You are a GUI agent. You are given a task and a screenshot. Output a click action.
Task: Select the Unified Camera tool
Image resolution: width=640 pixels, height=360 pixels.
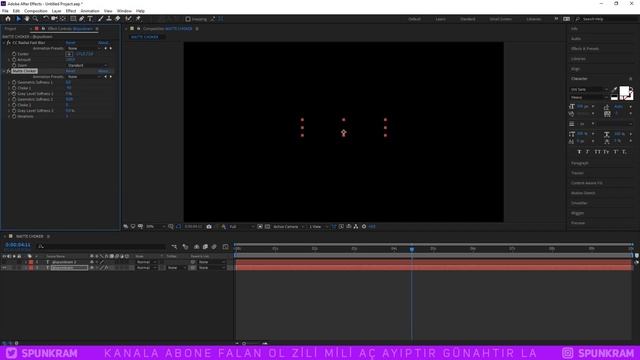(54, 19)
